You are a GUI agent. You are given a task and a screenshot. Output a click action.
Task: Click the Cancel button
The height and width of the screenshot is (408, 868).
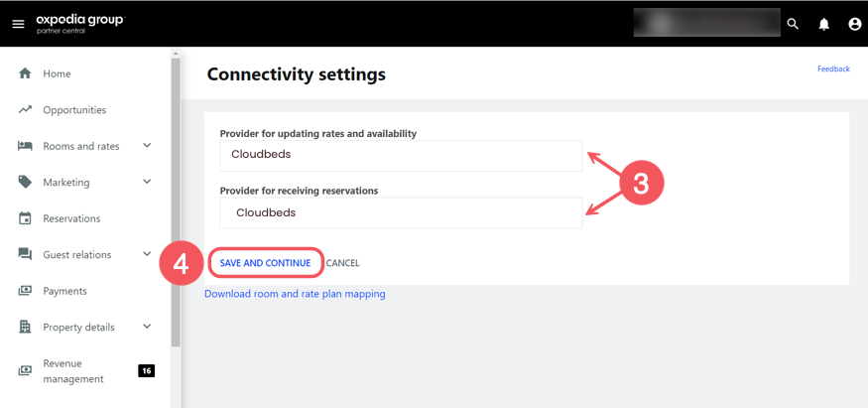tap(342, 263)
